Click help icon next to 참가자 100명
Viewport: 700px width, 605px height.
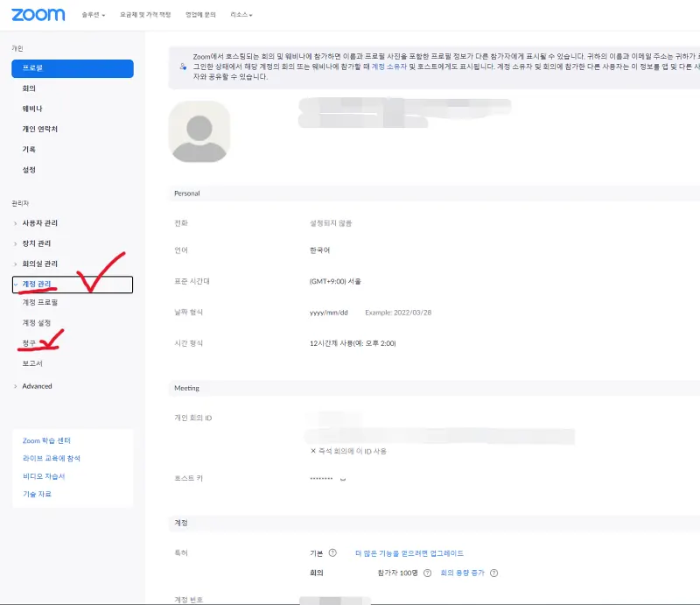coord(427,573)
